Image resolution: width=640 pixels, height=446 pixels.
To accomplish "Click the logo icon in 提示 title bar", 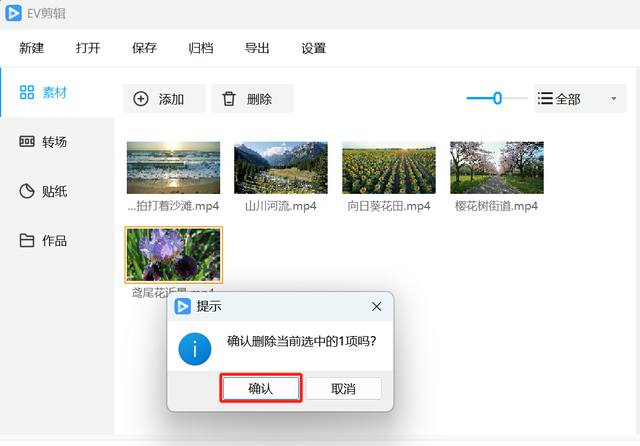I will point(182,306).
